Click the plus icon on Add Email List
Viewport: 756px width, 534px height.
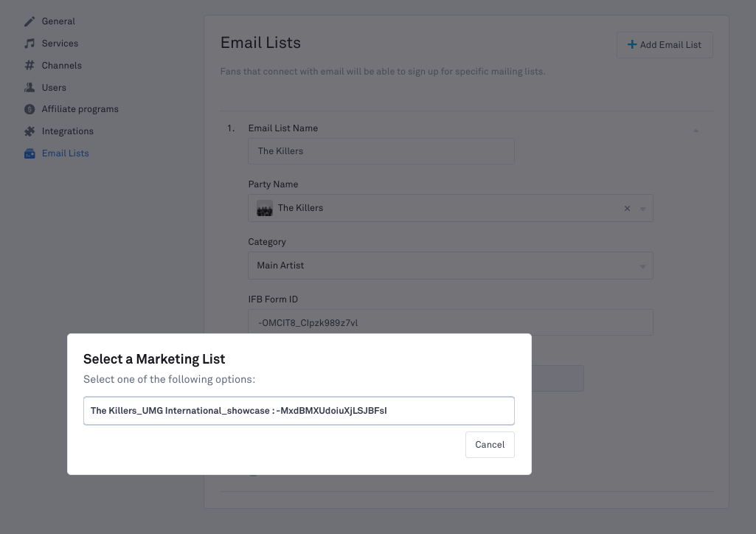[x=631, y=45]
